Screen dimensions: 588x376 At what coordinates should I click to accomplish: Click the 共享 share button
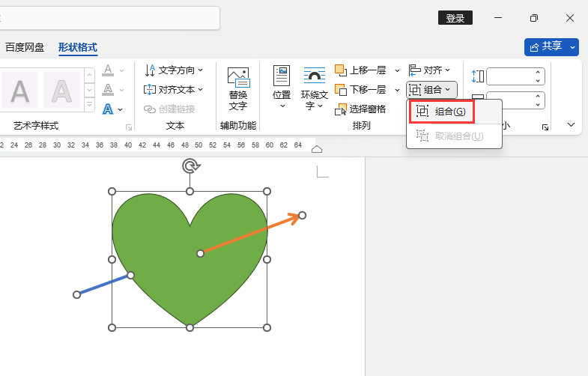[x=546, y=47]
